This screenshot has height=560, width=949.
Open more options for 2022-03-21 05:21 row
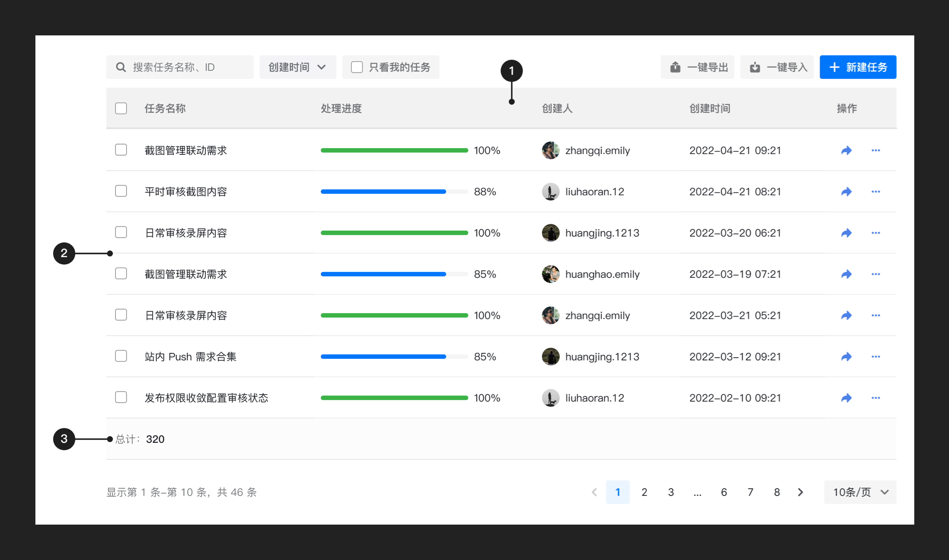tap(876, 315)
